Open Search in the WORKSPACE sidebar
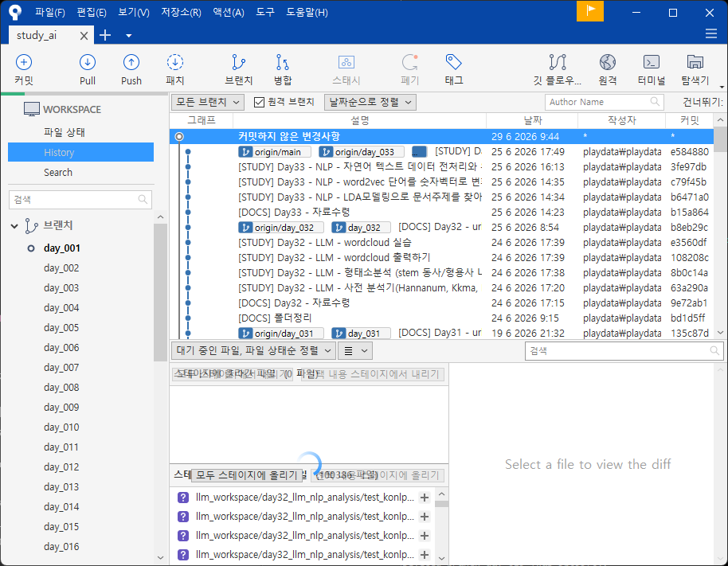The height and width of the screenshot is (566, 728). 58,172
